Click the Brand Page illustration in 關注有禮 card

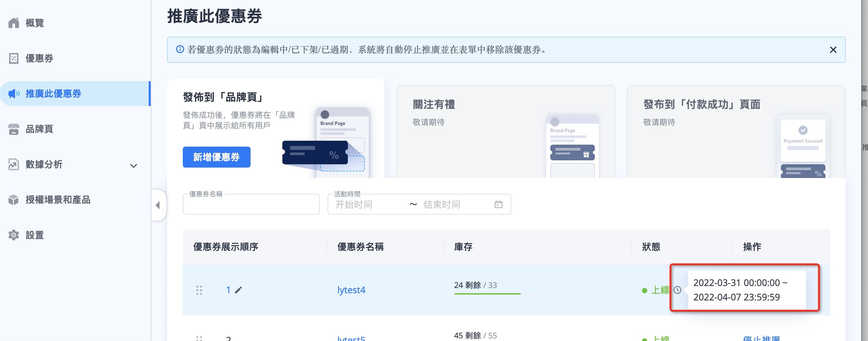coord(572,146)
